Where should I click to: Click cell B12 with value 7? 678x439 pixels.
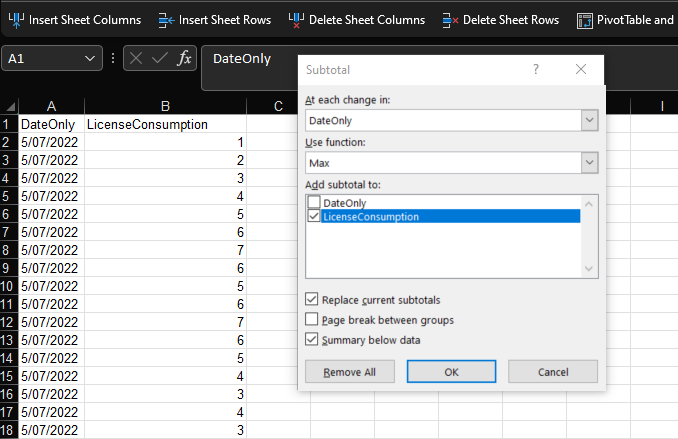point(165,322)
